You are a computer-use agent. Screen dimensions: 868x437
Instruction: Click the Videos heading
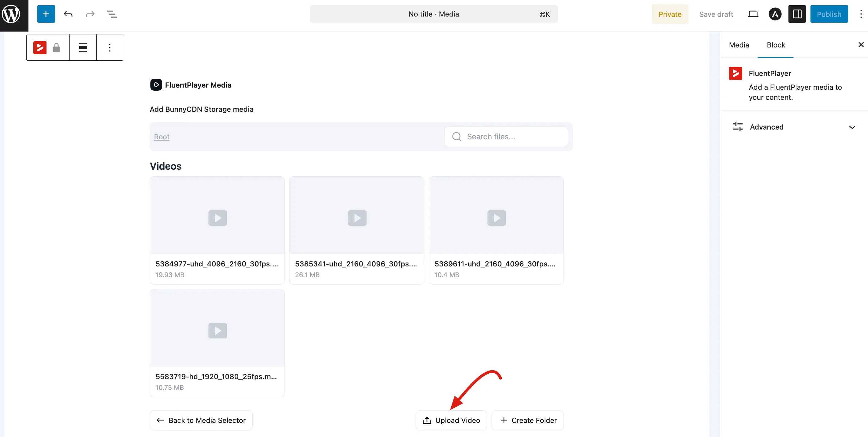click(166, 166)
